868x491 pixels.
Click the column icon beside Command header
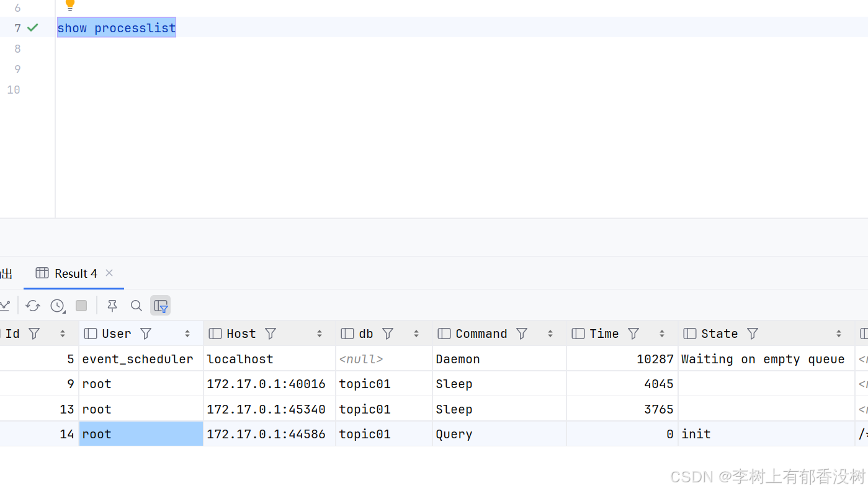tap(444, 334)
